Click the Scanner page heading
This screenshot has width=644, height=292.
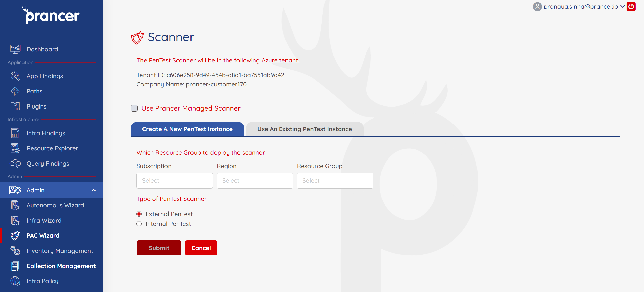point(171,37)
